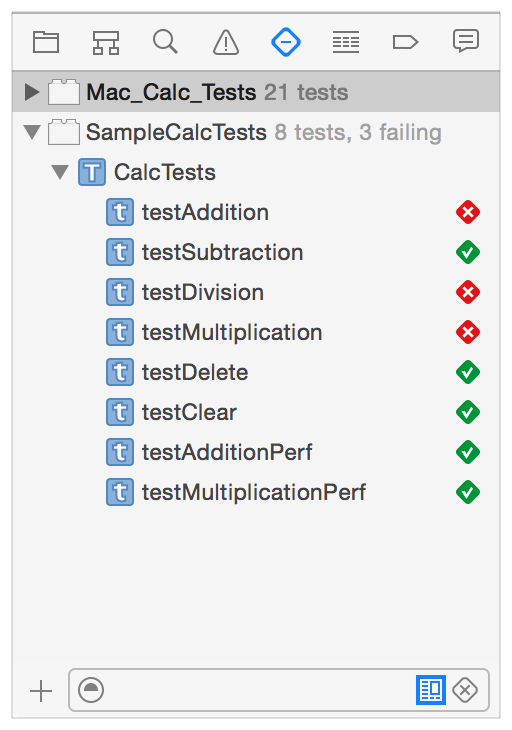Click the green pass icon for testSubtraction
This screenshot has width=512, height=730.
click(468, 252)
